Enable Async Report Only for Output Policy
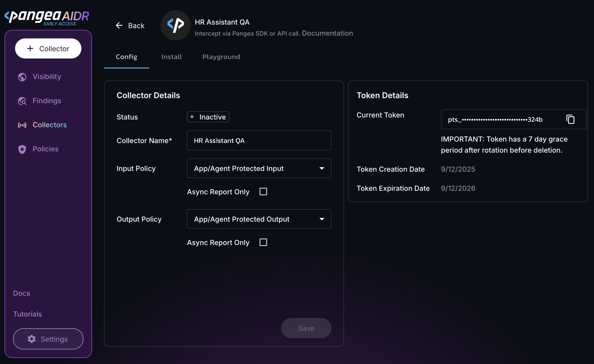Image resolution: width=594 pixels, height=364 pixels. pyautogui.click(x=263, y=242)
